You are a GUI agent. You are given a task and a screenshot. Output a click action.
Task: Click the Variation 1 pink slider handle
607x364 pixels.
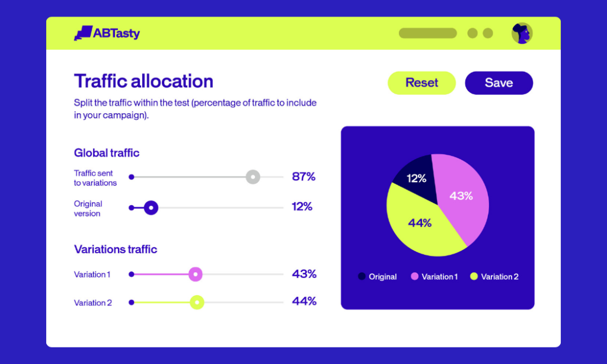click(x=196, y=274)
